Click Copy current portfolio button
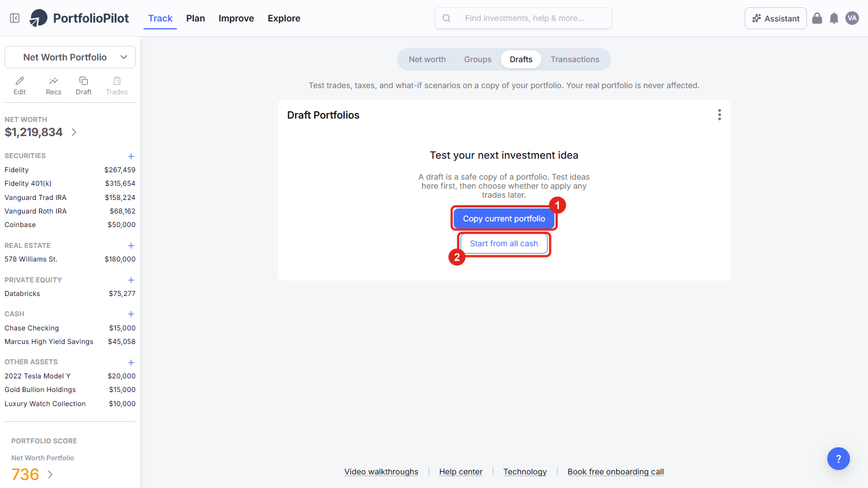The image size is (868, 488). (504, 219)
